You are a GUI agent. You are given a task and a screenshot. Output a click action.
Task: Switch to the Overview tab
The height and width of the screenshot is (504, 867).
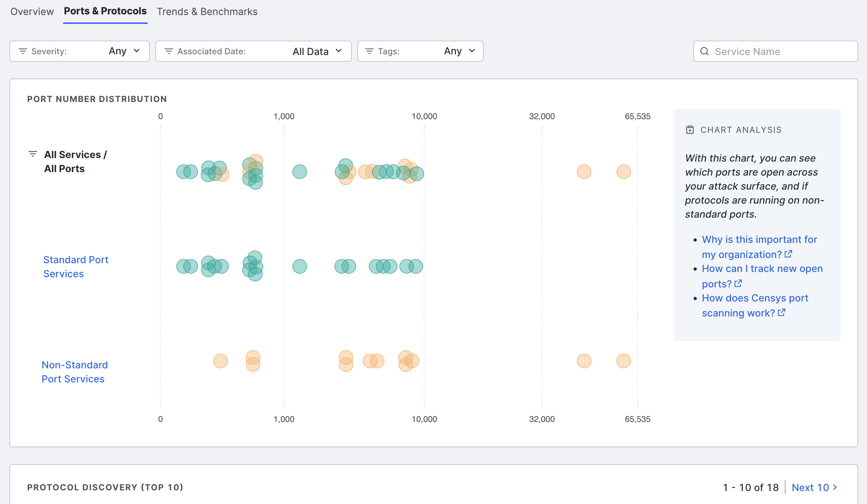[32, 12]
